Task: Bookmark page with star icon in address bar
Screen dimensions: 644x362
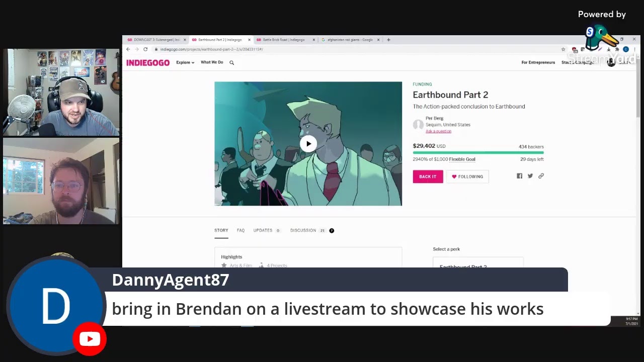Action: 563,49
